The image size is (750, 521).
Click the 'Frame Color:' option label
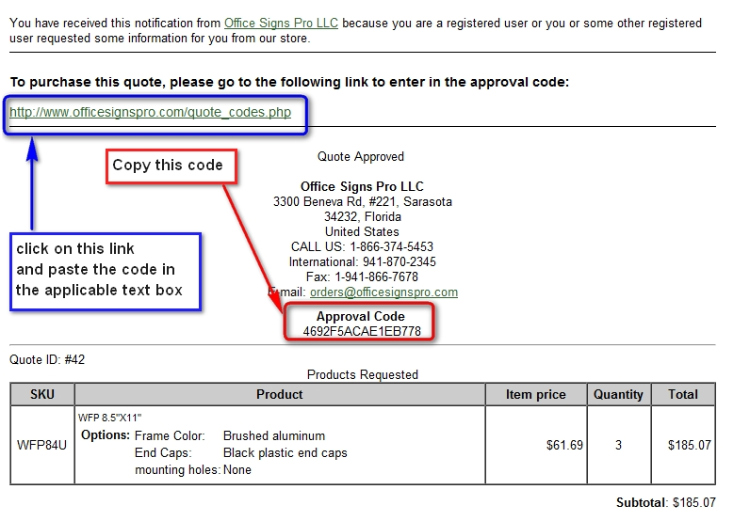[170, 436]
